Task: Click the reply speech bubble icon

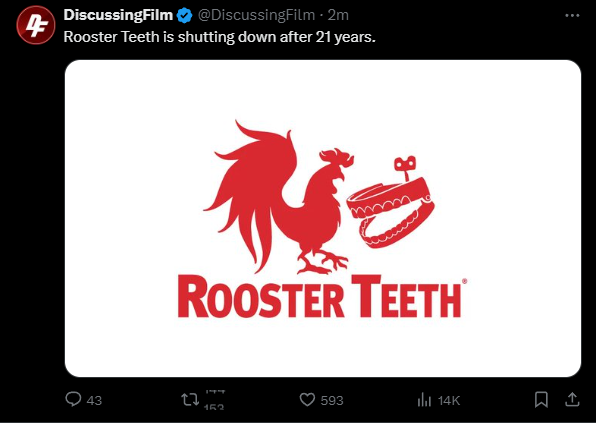Action: coord(73,399)
